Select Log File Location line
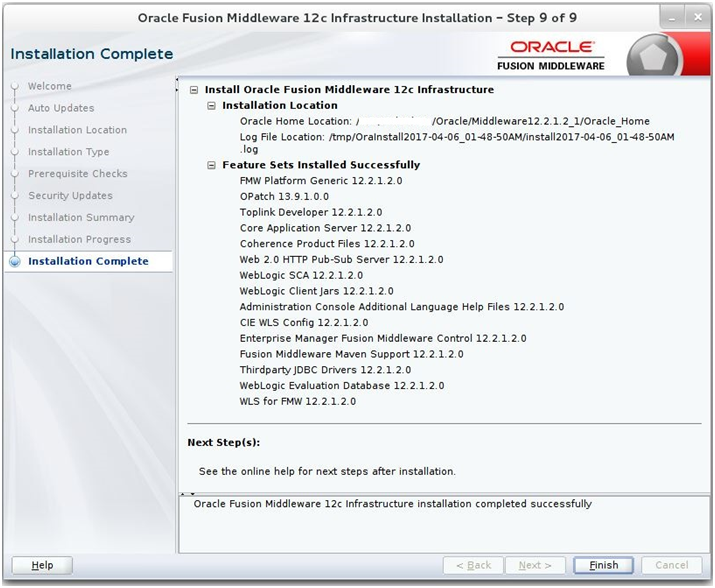 coord(457,143)
